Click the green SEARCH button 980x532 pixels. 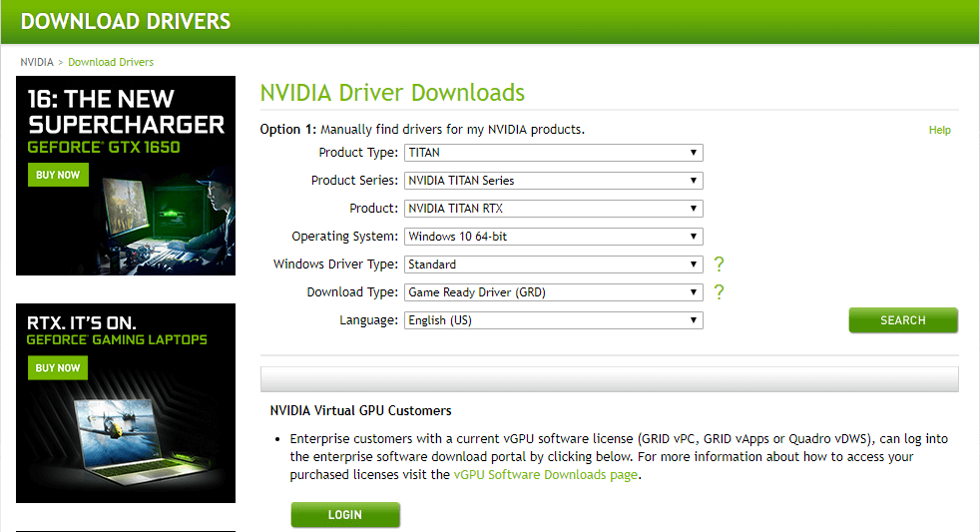tap(902, 320)
